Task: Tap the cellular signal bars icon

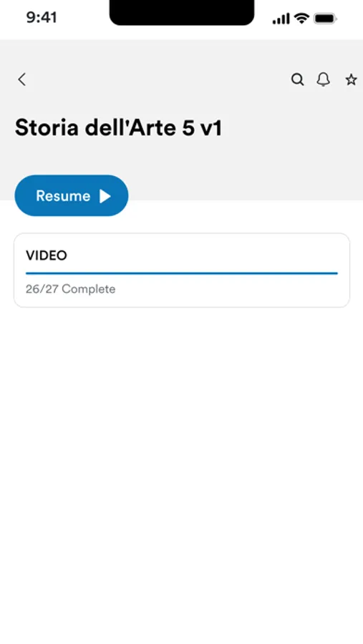Action: (281, 19)
